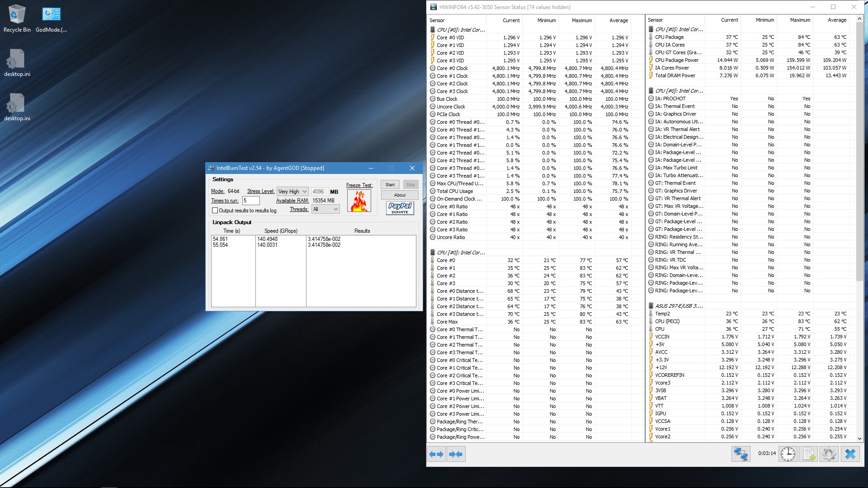Open the About button in IntelBurnTest
Image resolution: width=868 pixels, height=488 pixels.
(x=400, y=195)
